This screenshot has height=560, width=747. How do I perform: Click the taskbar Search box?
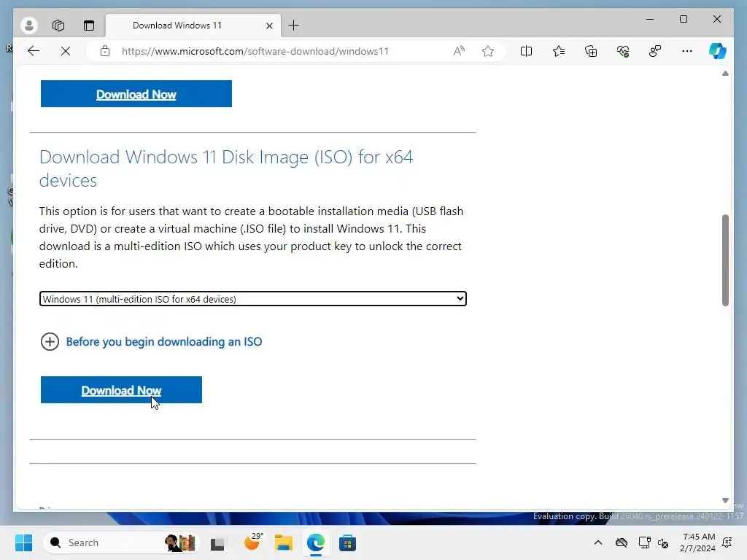[x=120, y=542]
